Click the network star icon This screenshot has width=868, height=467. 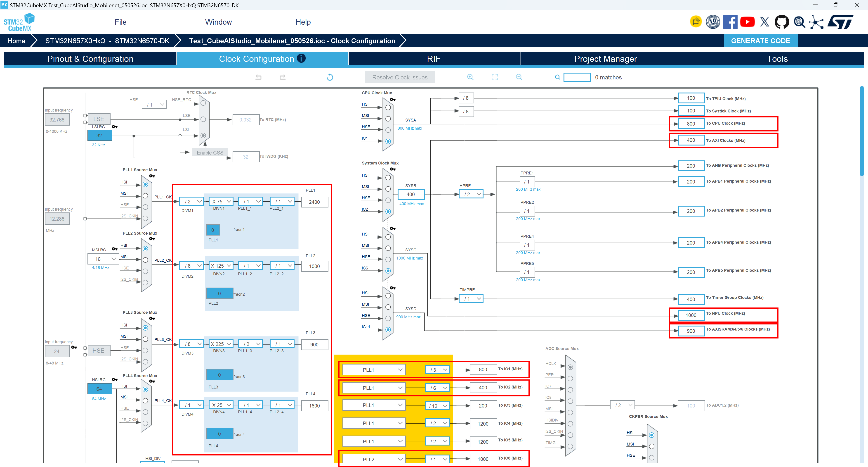coord(816,22)
